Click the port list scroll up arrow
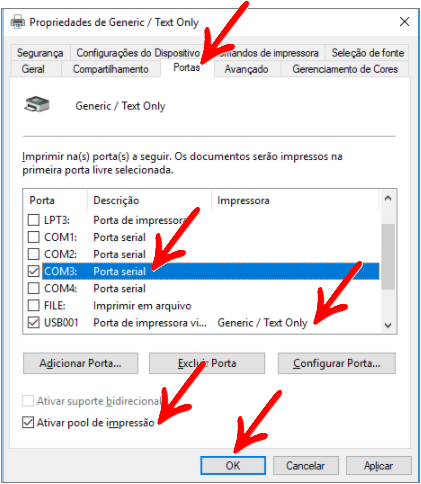421x484 pixels. click(388, 199)
